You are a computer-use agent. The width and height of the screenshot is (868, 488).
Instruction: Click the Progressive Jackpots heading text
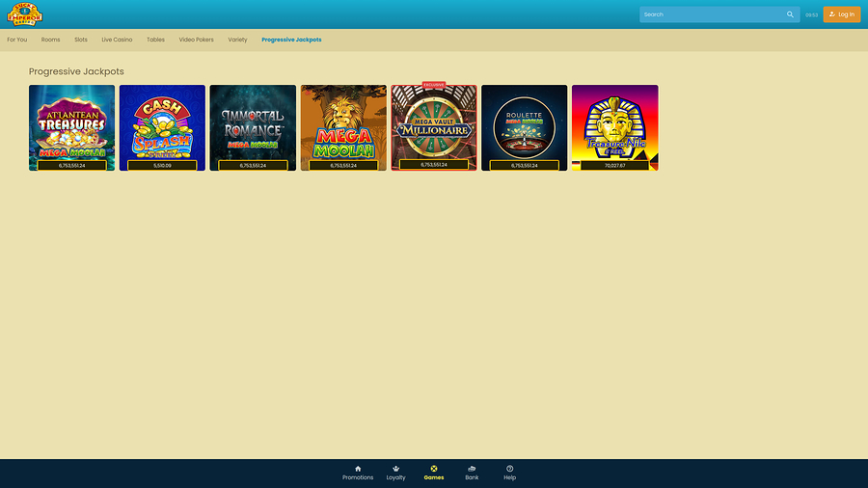pyautogui.click(x=76, y=71)
